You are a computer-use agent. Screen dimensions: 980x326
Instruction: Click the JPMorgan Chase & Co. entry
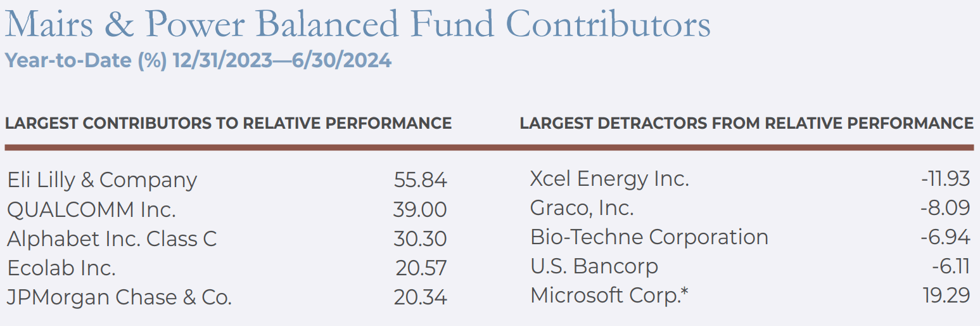click(119, 297)
